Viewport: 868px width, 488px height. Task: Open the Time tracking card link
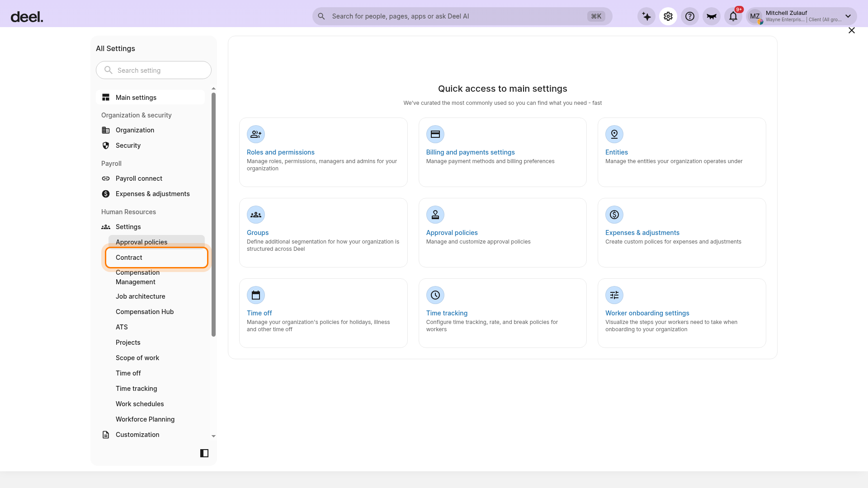point(447,313)
